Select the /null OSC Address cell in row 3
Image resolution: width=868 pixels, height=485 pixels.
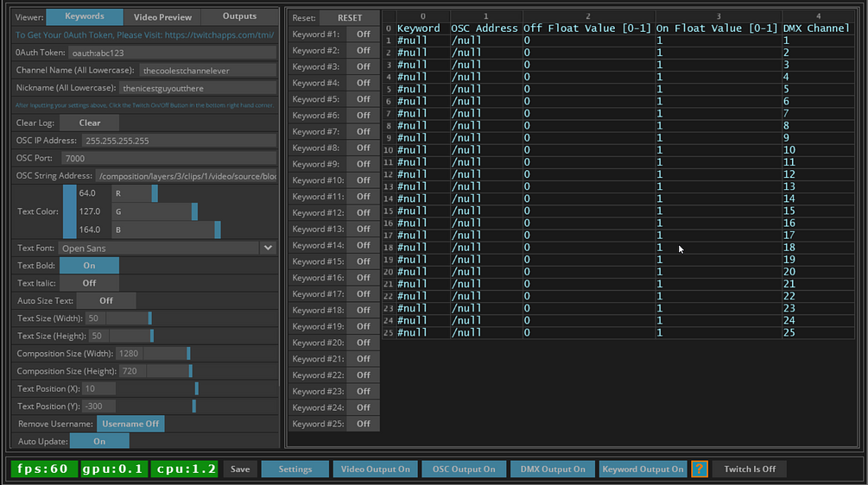[486, 65]
